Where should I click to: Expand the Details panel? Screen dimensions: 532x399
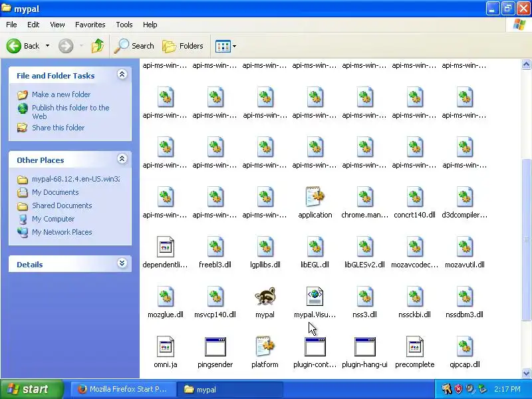pos(122,263)
